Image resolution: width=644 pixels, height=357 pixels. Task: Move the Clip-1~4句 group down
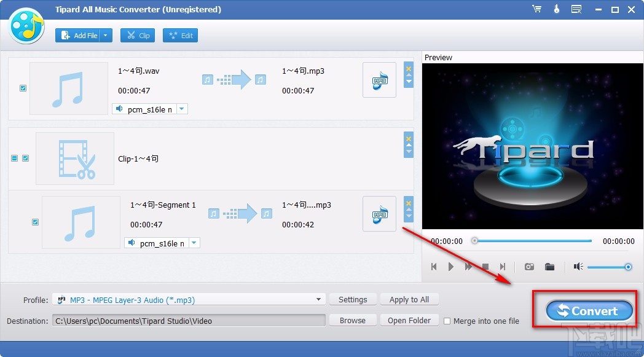click(x=408, y=152)
